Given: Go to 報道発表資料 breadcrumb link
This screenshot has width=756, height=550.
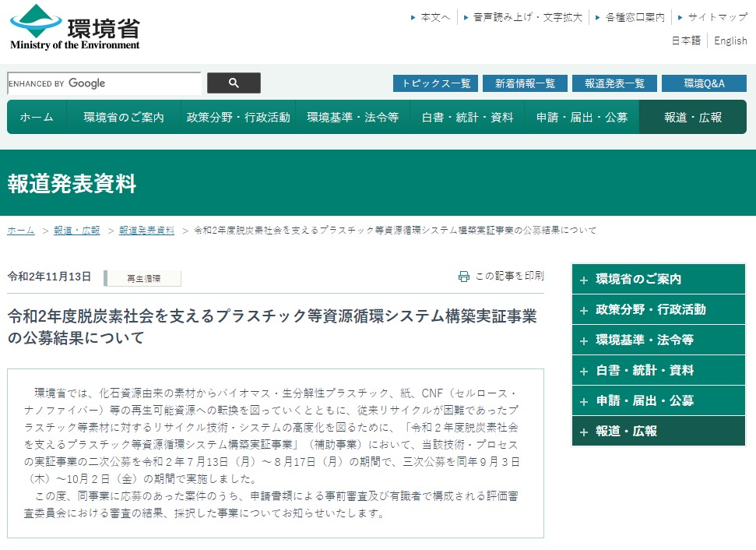Looking at the screenshot, I should point(146,231).
